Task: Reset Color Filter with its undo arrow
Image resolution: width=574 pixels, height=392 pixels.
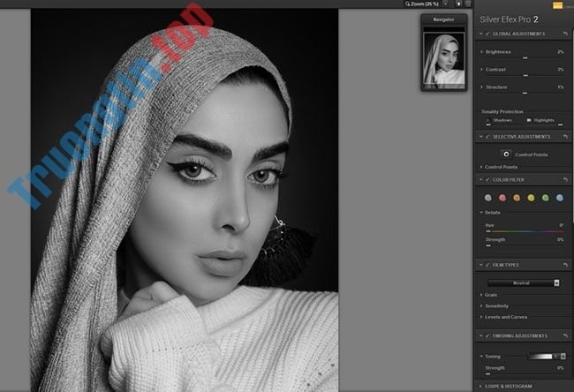Action: [565, 180]
